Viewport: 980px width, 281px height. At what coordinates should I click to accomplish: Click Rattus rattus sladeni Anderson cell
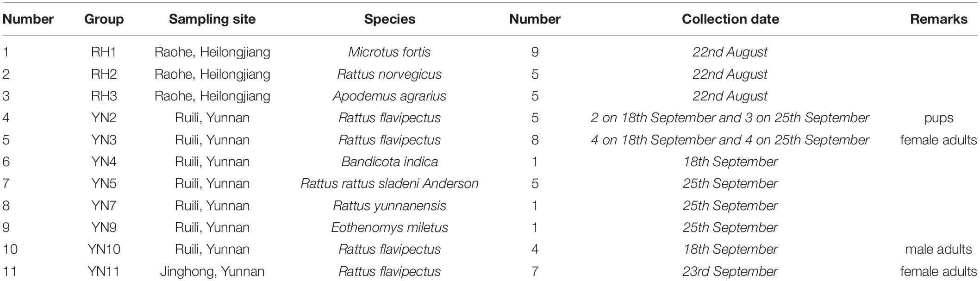389,183
